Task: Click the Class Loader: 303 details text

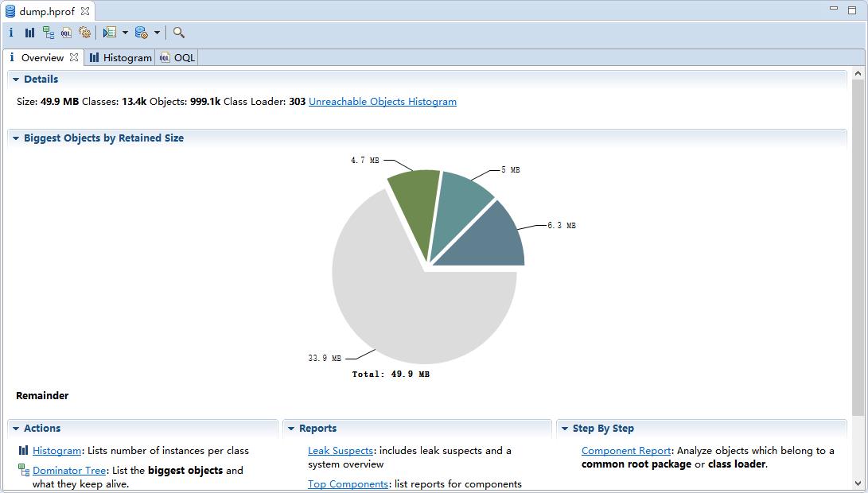Action: 265,101
